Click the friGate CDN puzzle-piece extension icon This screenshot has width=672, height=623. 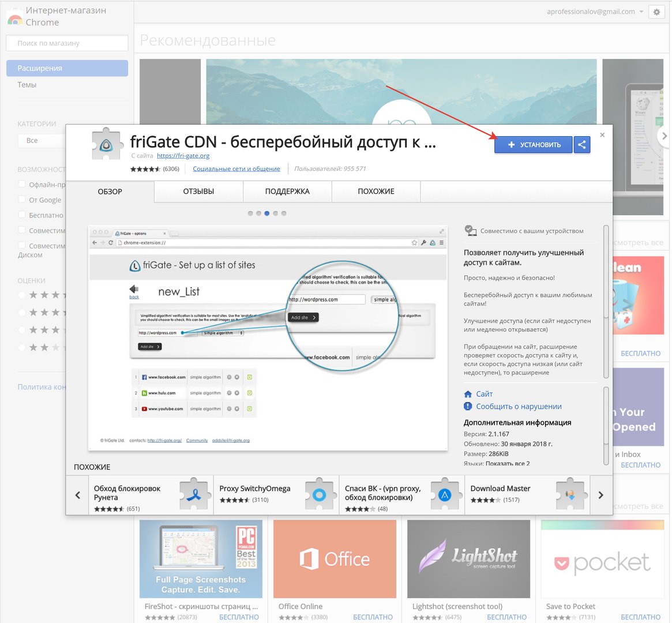point(107,144)
